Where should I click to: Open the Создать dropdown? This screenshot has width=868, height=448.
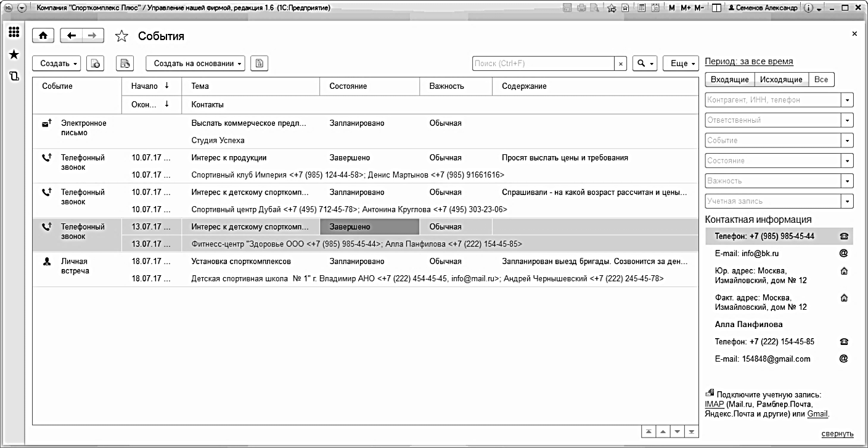[56, 63]
